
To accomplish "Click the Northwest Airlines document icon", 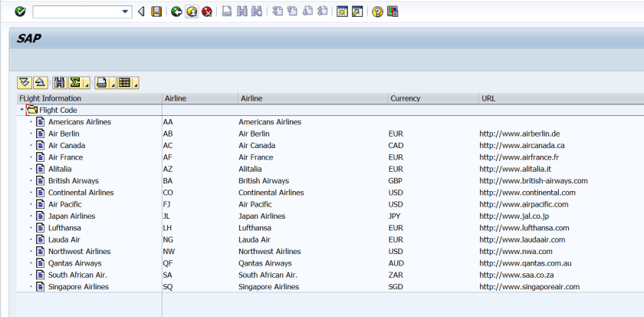I will (40, 251).
